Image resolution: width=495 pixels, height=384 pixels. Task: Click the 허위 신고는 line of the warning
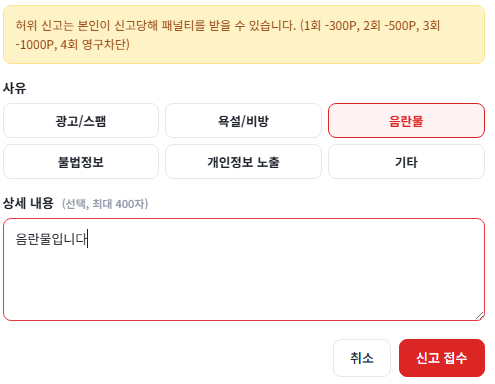pyautogui.click(x=228, y=25)
